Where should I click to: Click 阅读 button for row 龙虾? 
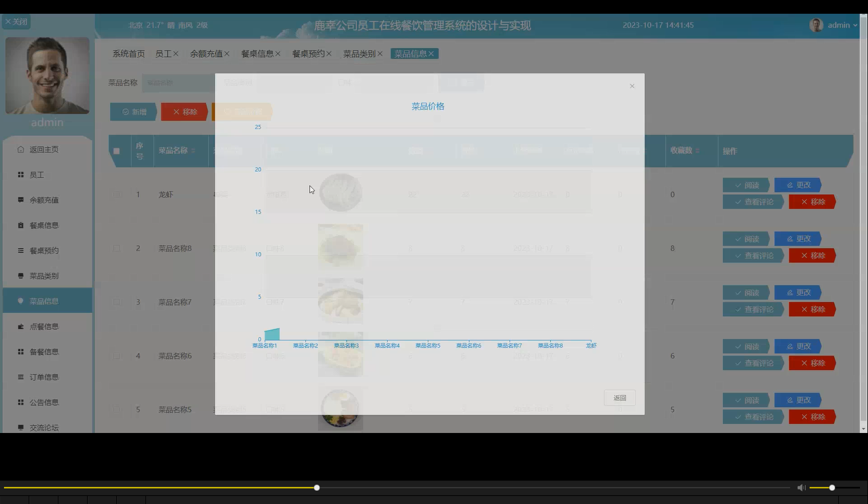[746, 185]
